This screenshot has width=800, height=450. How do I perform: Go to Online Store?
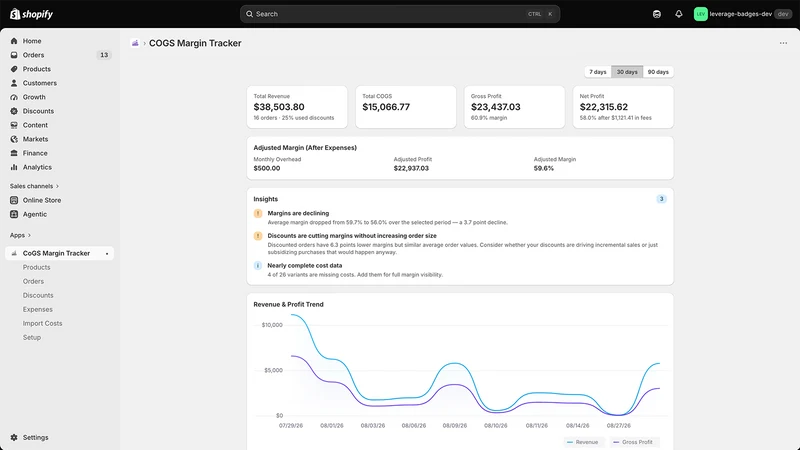(x=42, y=201)
